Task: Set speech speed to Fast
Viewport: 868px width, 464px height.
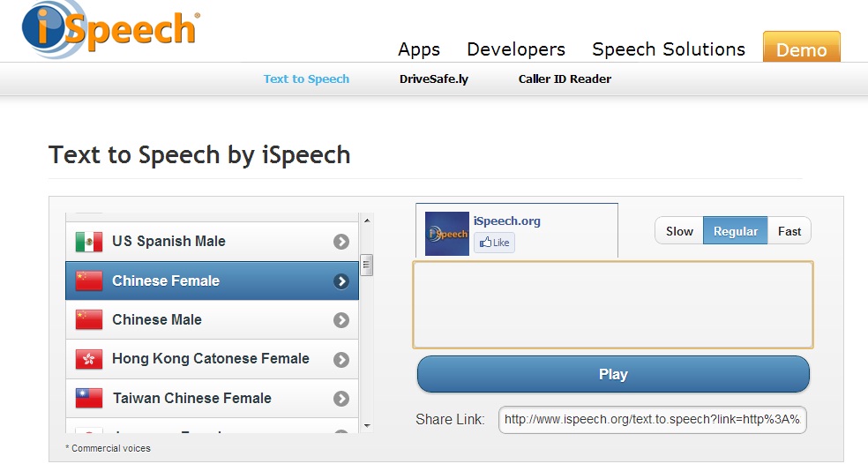Action: 789,231
